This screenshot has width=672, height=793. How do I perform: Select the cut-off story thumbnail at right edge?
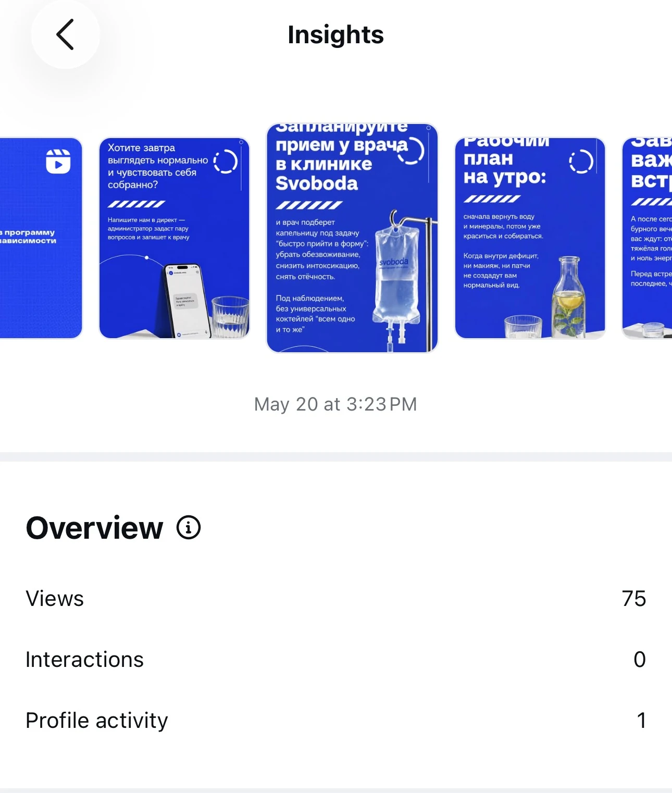(647, 238)
